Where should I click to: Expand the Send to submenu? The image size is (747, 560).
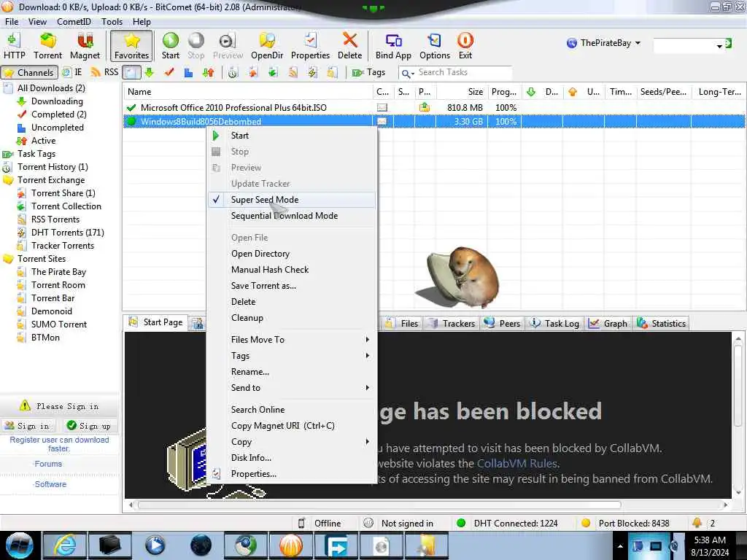(x=292, y=388)
